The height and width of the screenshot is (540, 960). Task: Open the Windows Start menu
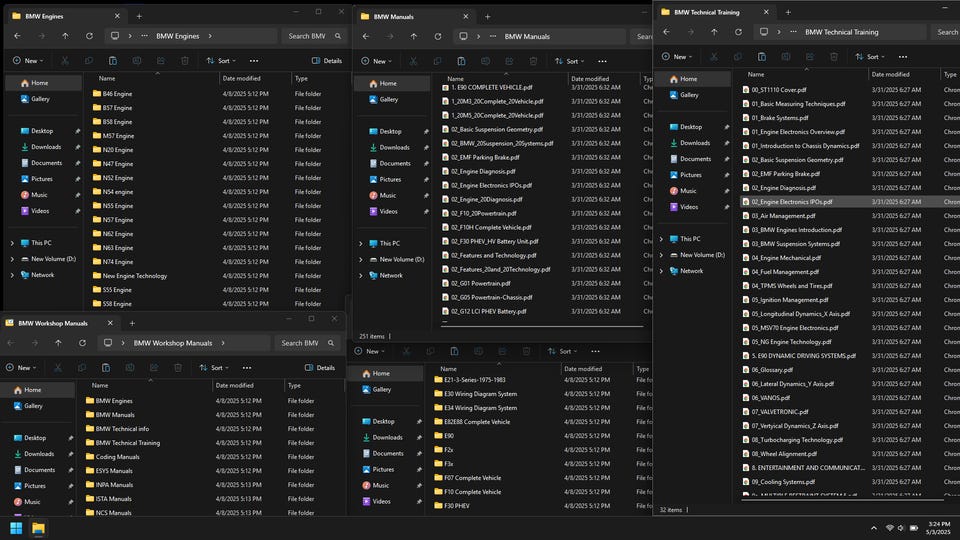[16, 528]
